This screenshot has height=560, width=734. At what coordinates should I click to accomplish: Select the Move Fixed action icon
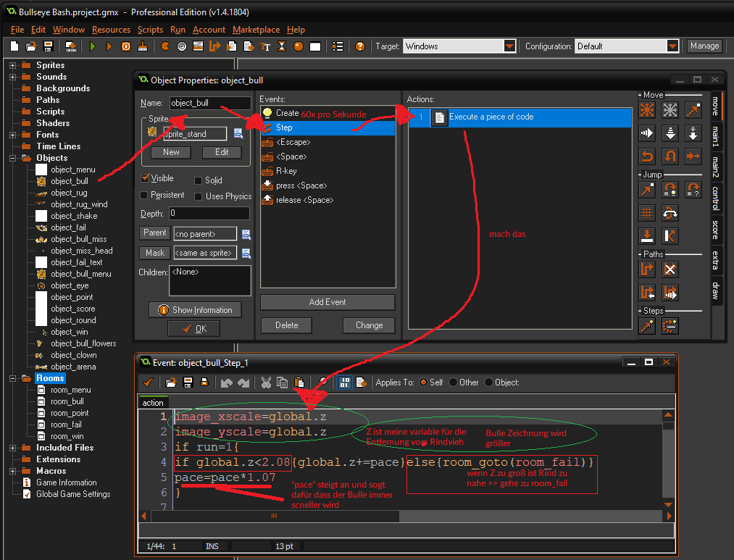646,109
